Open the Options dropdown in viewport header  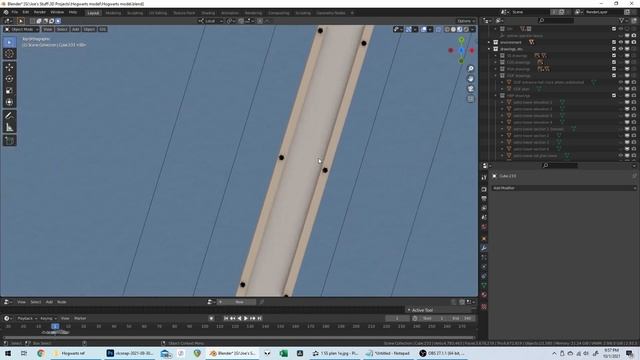[x=466, y=21]
